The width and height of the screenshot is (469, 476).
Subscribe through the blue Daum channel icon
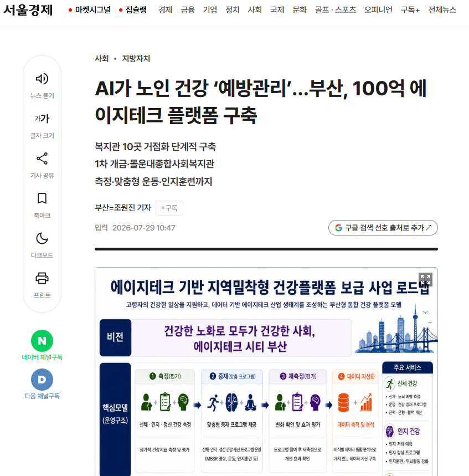pyautogui.click(x=42, y=380)
